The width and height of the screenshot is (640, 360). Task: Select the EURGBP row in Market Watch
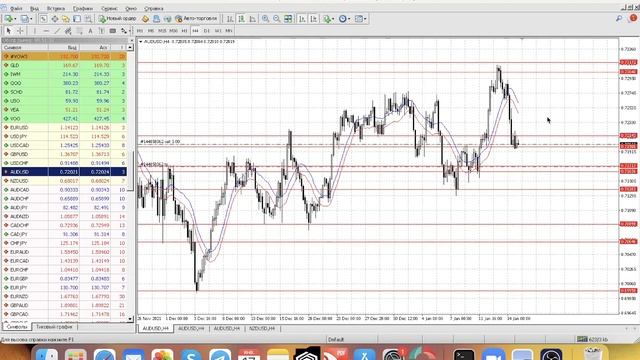(64, 279)
